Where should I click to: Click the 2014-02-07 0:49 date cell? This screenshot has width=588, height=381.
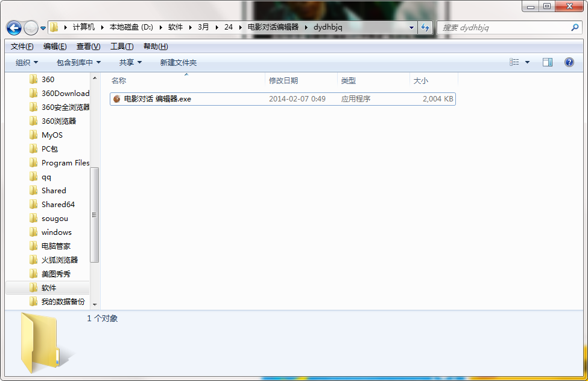[x=297, y=99]
